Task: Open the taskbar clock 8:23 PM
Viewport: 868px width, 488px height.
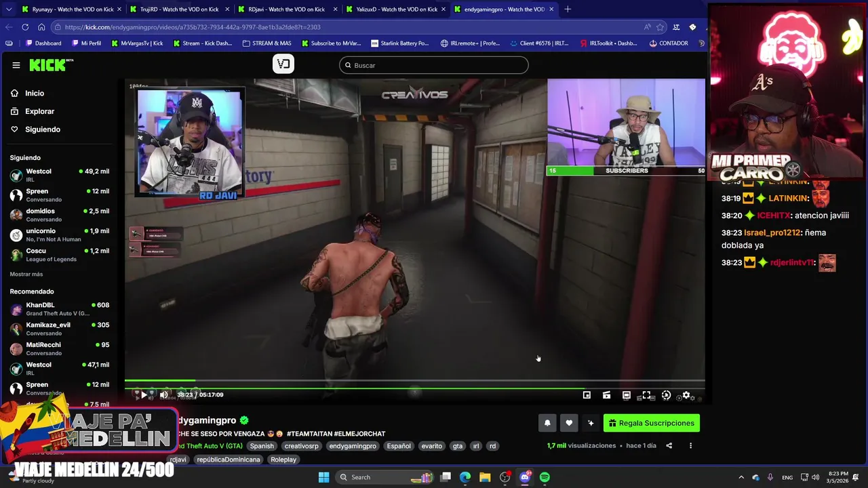Action: 837,477
